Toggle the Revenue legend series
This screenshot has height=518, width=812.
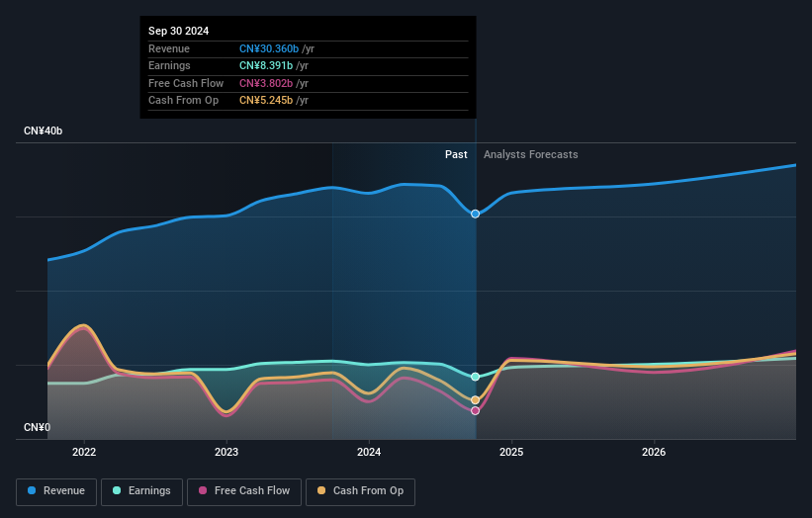(56, 491)
